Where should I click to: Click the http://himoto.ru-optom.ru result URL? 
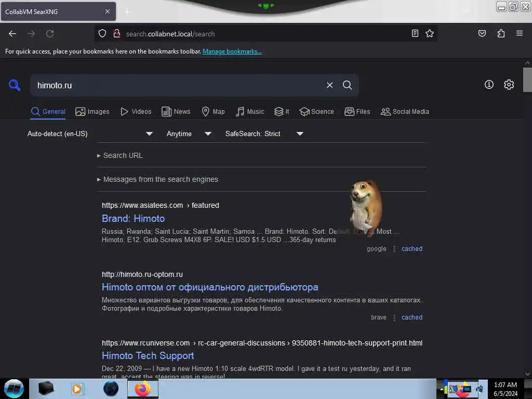[142, 274]
